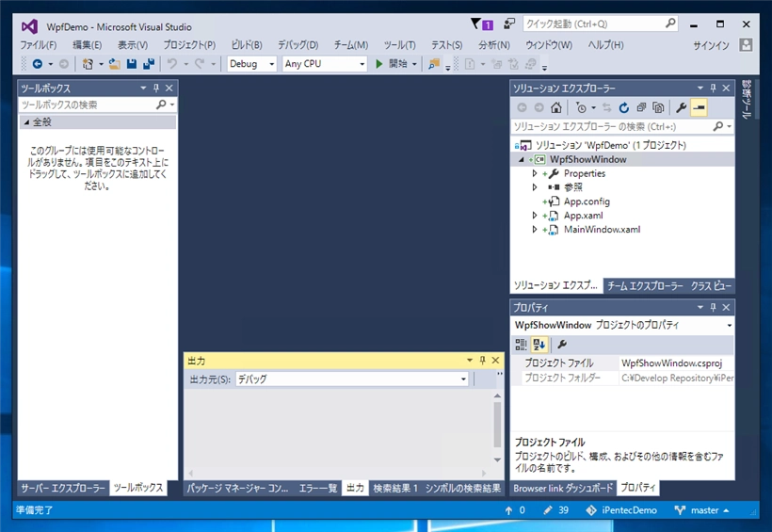
Task: Open the ファイル(F) menu
Action: (39, 45)
